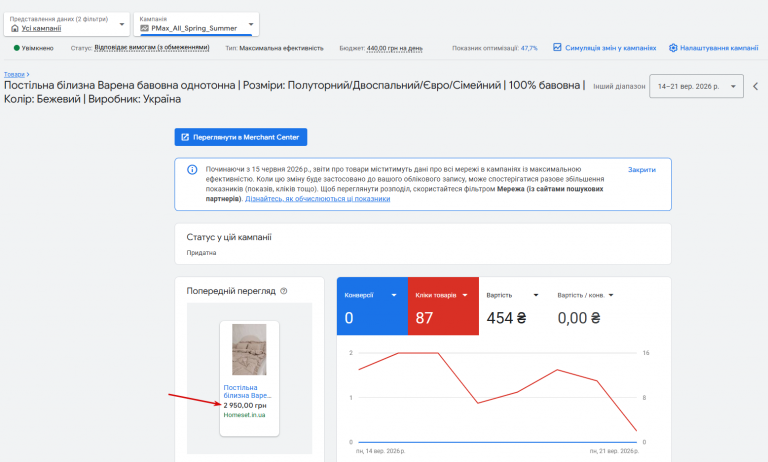Click the info icon in the notice banner
The height and width of the screenshot is (462, 768).
click(192, 170)
